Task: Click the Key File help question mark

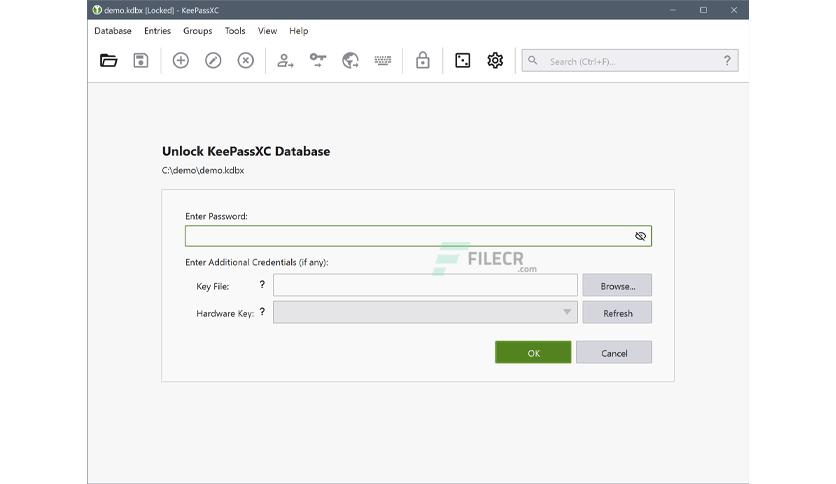Action: tap(262, 285)
